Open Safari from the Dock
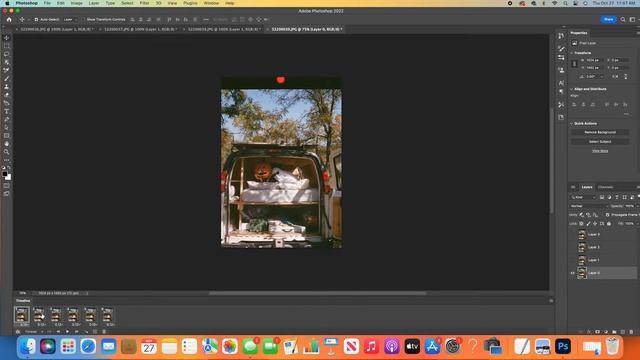Viewport: 640px width, 360px height. [x=88, y=347]
